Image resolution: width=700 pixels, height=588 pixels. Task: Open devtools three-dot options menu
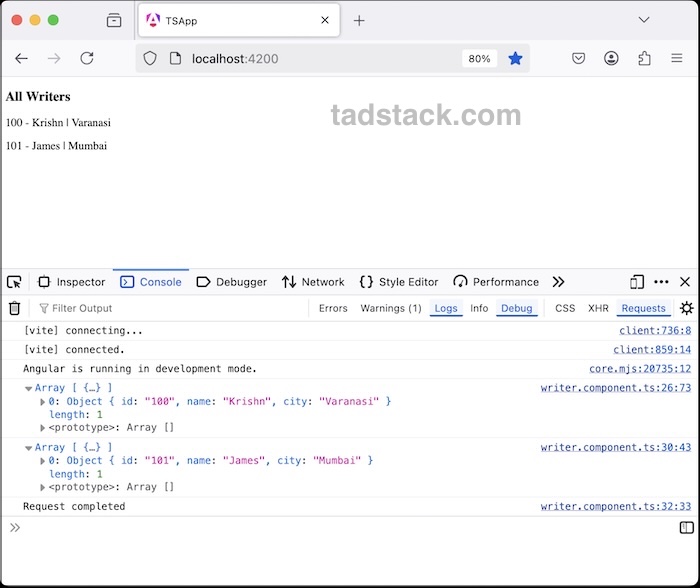point(661,282)
